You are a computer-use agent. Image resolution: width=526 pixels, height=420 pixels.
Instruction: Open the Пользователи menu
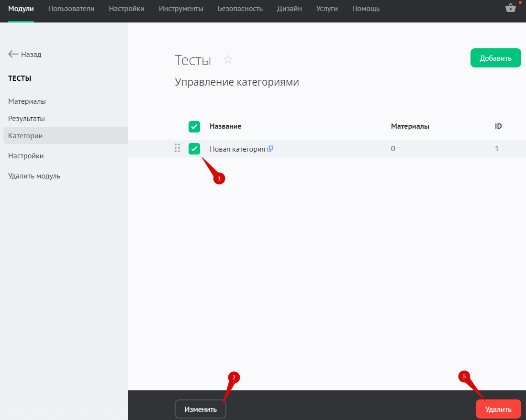(71, 9)
